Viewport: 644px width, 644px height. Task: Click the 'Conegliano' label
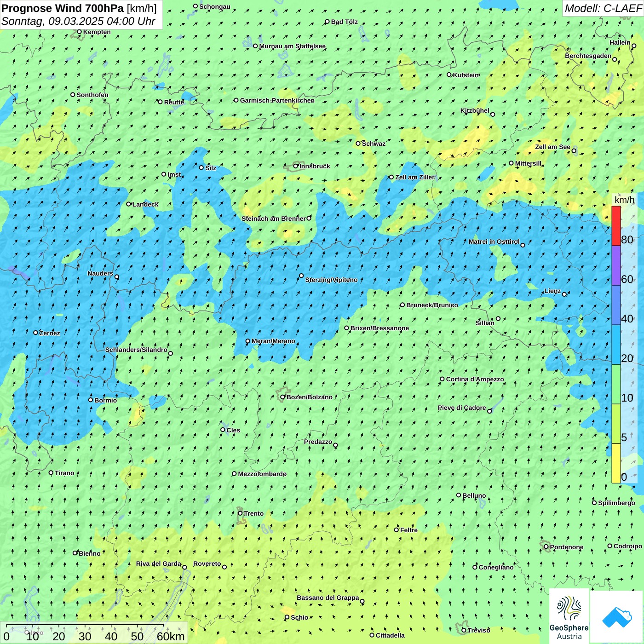coord(496,567)
